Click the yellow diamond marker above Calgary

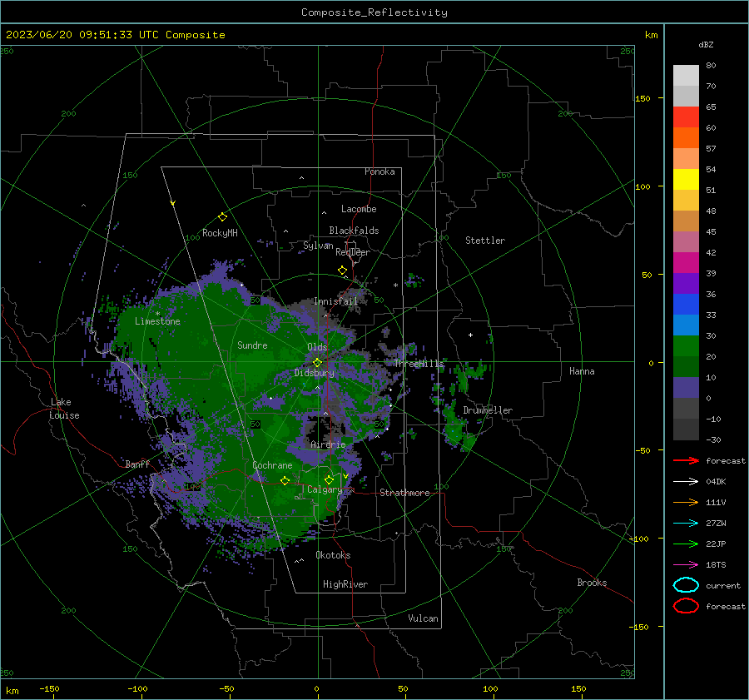pos(329,479)
